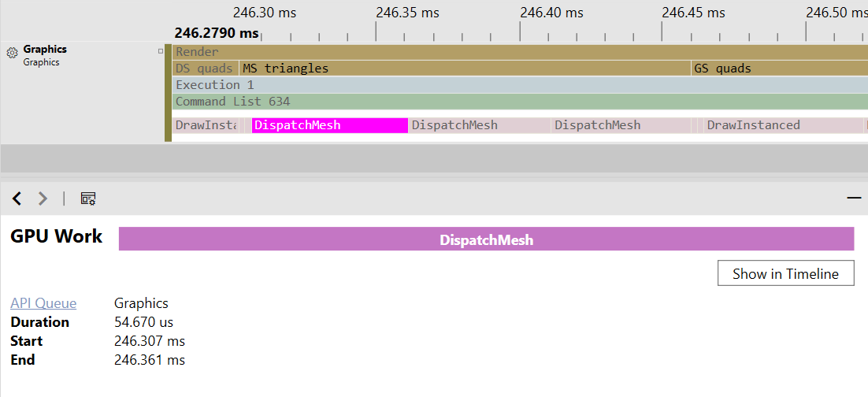Image resolution: width=868 pixels, height=397 pixels.
Task: Click the Duration value 54.670 us
Action: point(143,322)
